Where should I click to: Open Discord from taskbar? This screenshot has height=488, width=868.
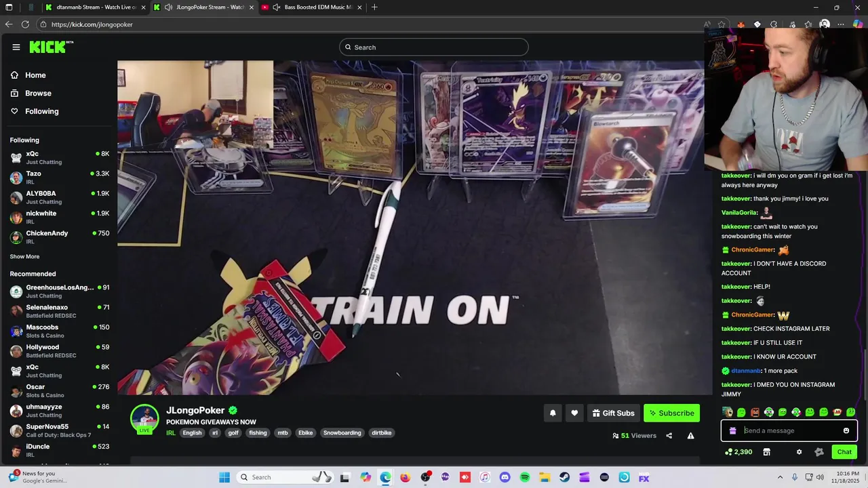pos(505,477)
